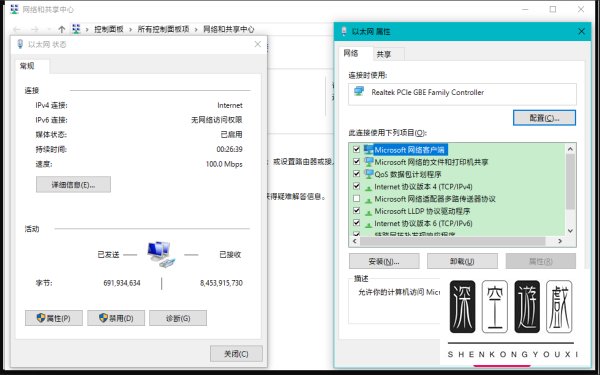This screenshot has width=600, height=375.
Task: Maximize the Network and Sharing Center window
Action: click(x=553, y=9)
